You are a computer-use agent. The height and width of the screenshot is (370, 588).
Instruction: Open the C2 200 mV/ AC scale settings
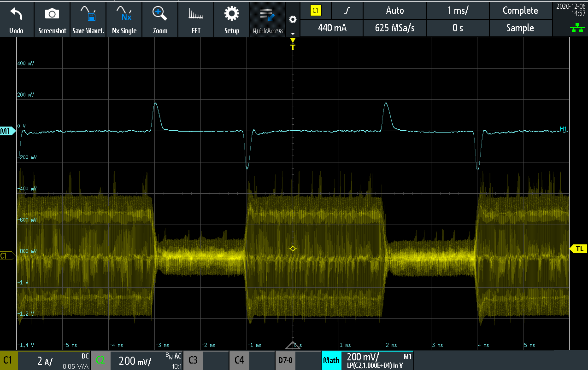tap(146, 360)
